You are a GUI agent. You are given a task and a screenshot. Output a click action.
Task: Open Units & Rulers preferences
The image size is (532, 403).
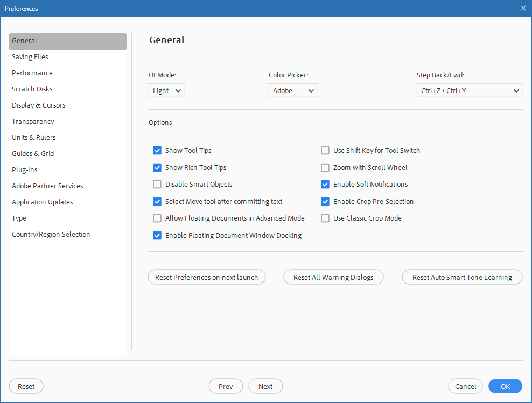coord(68,138)
